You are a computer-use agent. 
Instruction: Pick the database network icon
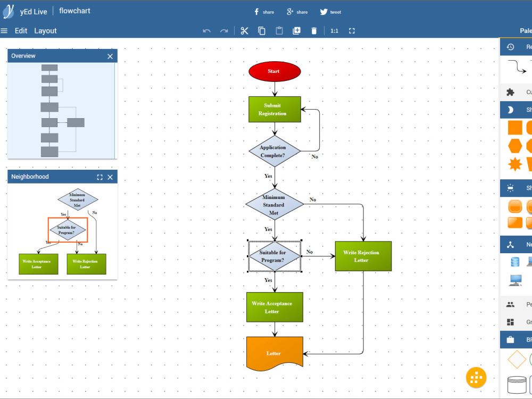coord(515,262)
